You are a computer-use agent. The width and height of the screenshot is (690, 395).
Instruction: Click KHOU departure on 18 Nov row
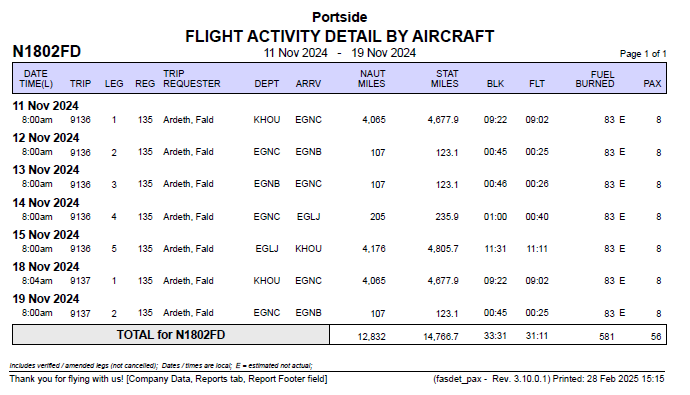[x=267, y=281]
